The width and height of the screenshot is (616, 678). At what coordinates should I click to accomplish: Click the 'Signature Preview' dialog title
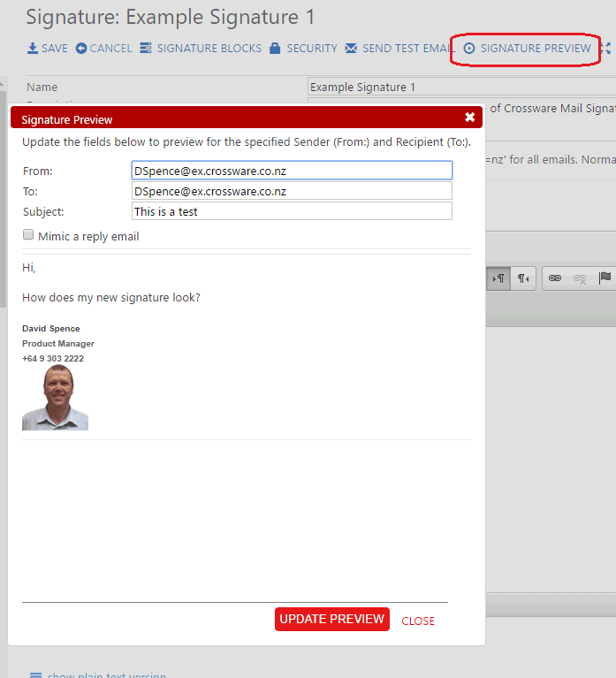click(x=67, y=119)
